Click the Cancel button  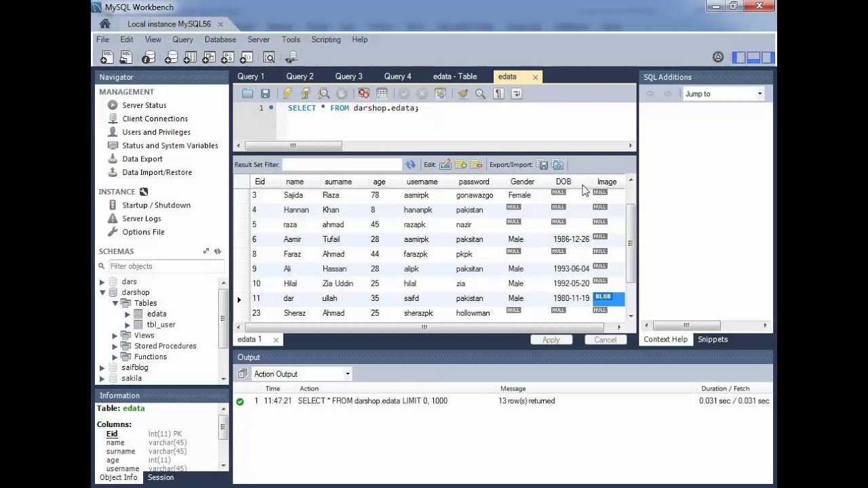pos(606,340)
